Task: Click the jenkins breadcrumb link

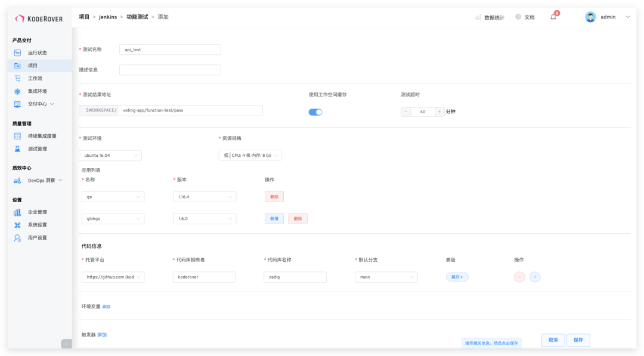Action: click(x=108, y=17)
